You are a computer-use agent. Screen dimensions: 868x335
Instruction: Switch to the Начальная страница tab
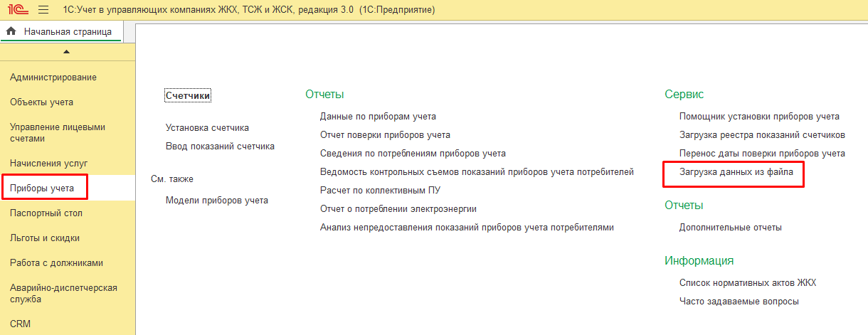click(61, 32)
